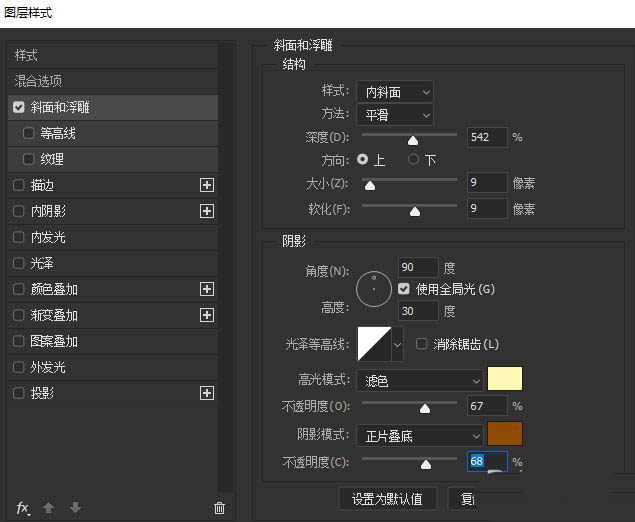Screen dimensions: 635x522
Task: Enable 消除锯齿 checkbox
Action: pos(422,344)
